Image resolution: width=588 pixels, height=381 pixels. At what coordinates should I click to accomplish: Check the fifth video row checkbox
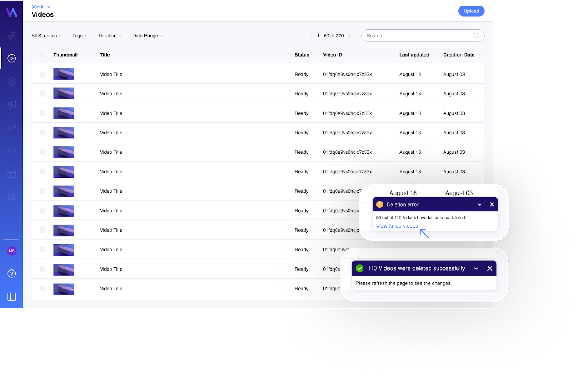pyautogui.click(x=43, y=152)
